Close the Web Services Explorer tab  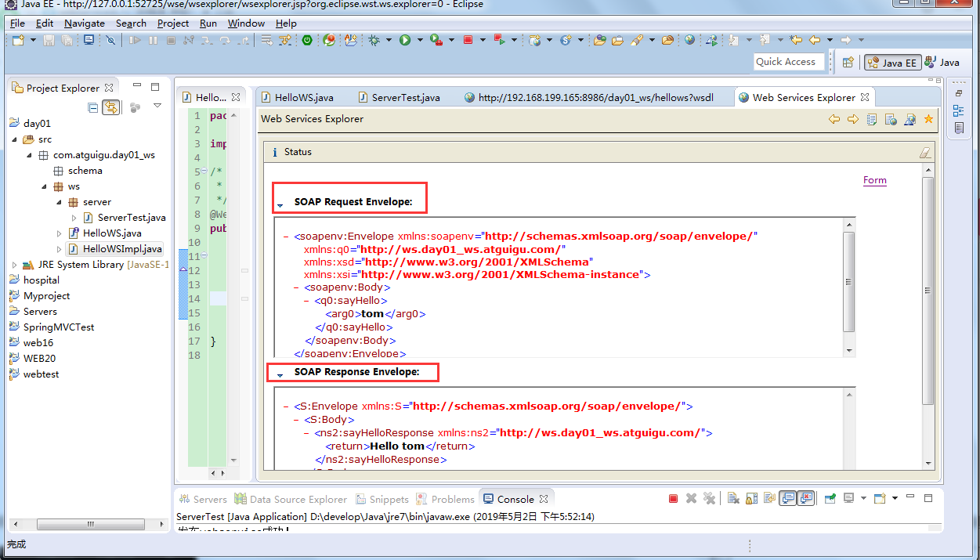[865, 97]
